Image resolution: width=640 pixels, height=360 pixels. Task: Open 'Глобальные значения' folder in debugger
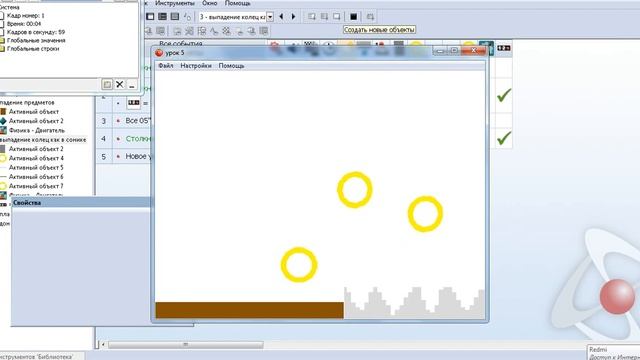36,40
